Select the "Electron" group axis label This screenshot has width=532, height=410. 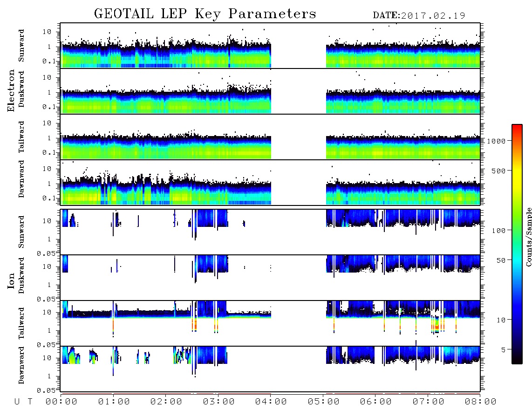point(11,91)
